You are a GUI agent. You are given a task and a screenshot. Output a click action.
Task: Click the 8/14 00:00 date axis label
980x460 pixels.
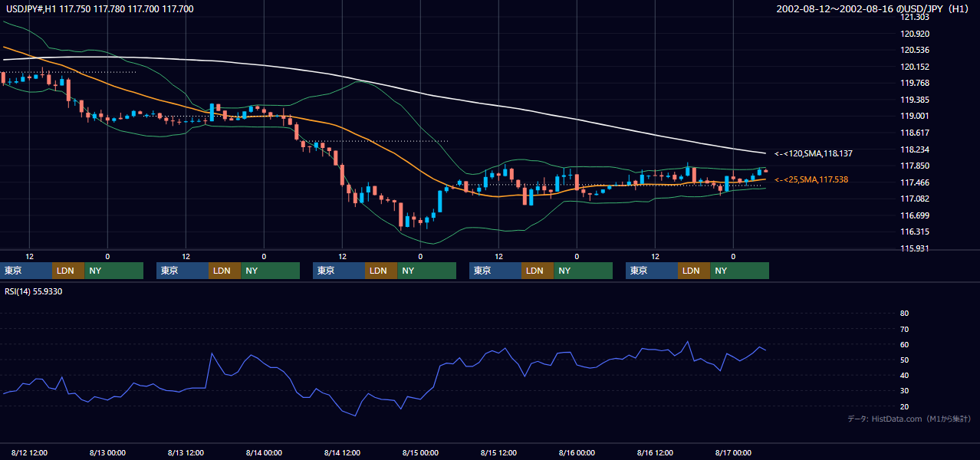pyautogui.click(x=264, y=452)
